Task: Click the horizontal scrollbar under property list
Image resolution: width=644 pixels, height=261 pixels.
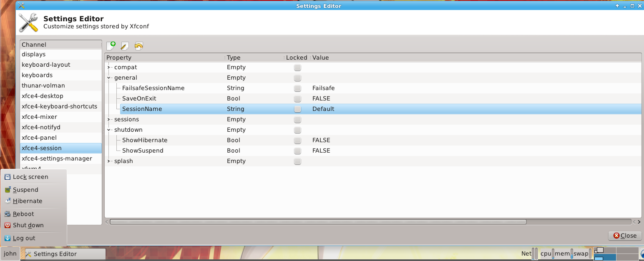Action: (x=318, y=222)
